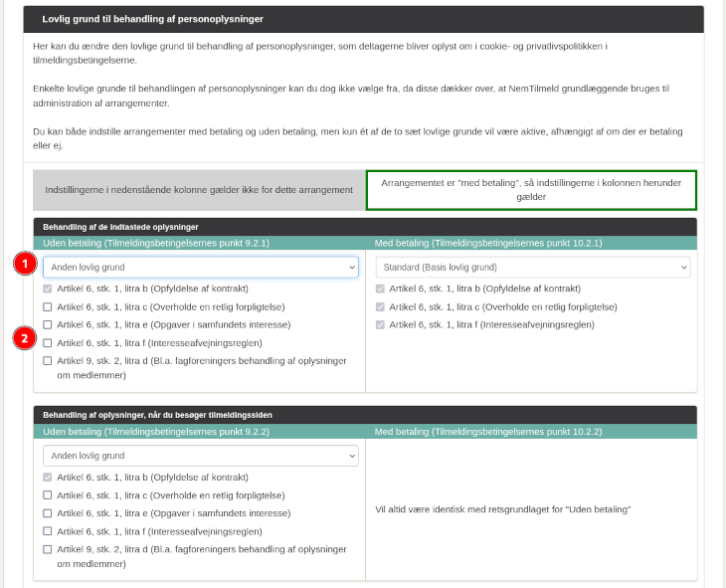Click 'Uden betaling' punkt 9.2.2 column header

(156, 432)
